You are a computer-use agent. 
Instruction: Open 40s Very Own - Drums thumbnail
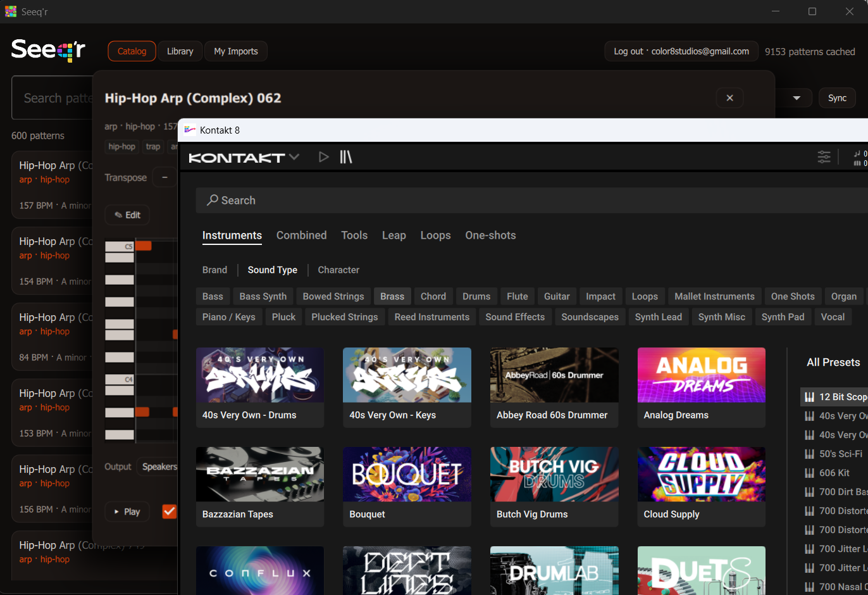(x=260, y=375)
